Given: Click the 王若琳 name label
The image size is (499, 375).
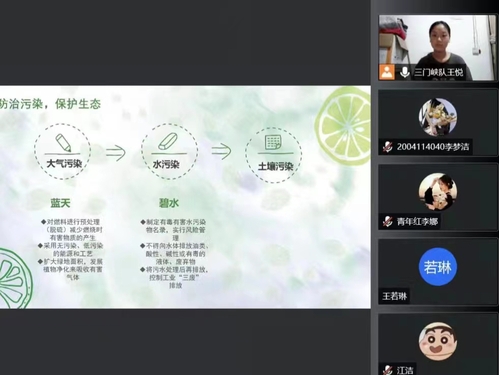Looking at the screenshot, I should point(394,296).
